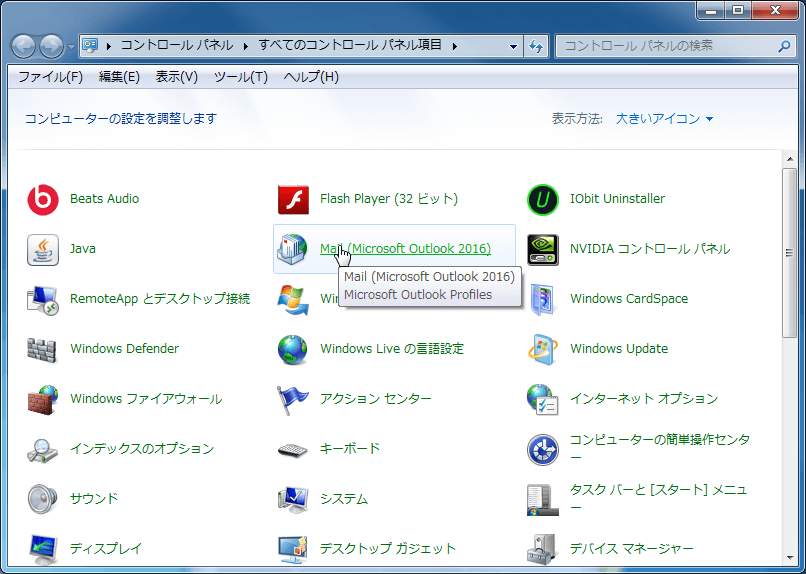Viewport: 806px width, 574px height.
Task: Open the Ease of Access Center icon
Action: click(x=543, y=450)
